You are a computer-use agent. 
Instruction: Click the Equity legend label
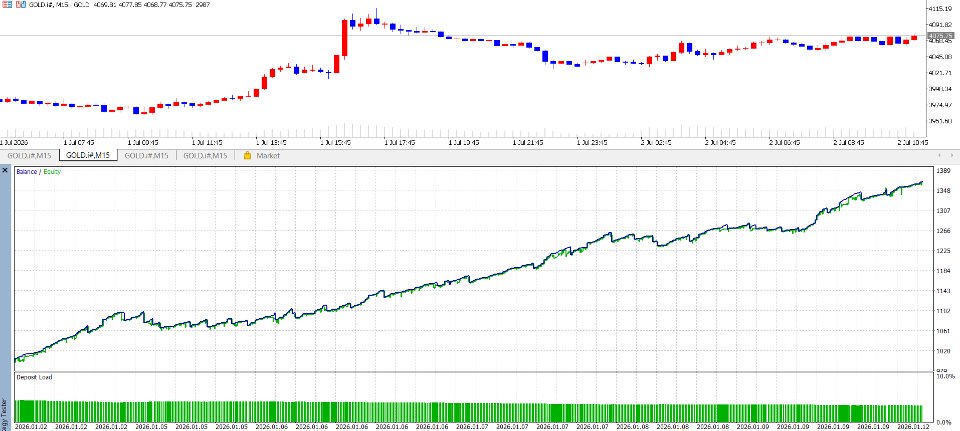click(51, 172)
